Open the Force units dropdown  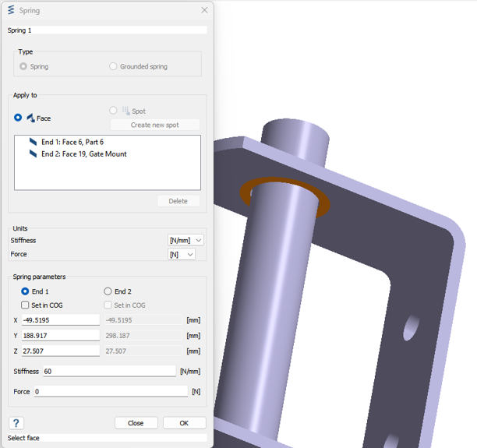tap(182, 255)
